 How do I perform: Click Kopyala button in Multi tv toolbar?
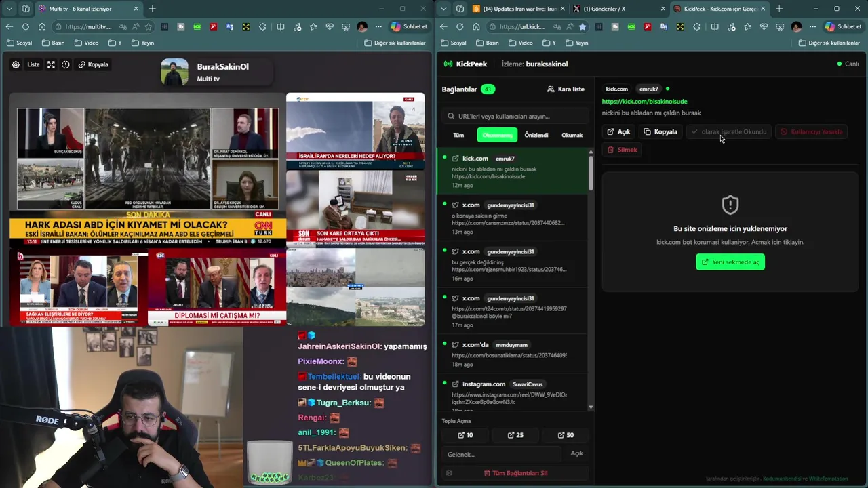(x=93, y=64)
